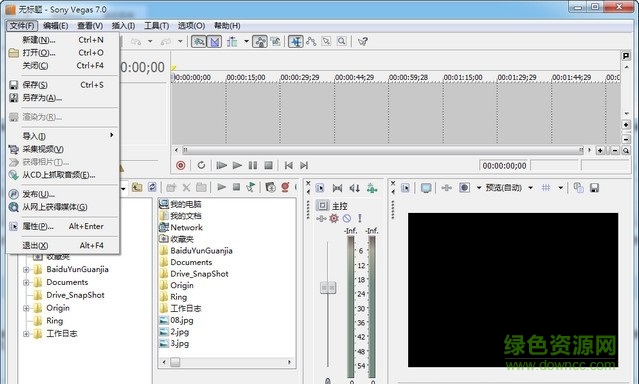The width and height of the screenshot is (639, 384).
Task: Open the 帮助(H) menu
Action: click(227, 26)
